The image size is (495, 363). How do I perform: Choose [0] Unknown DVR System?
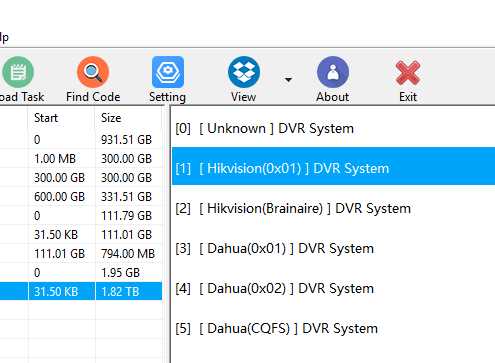click(333, 128)
